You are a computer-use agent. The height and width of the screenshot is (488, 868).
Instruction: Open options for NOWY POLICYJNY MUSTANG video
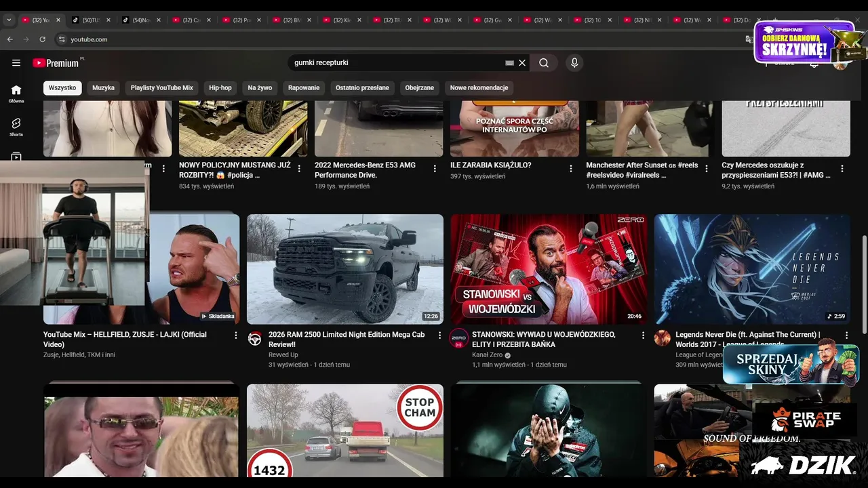[x=299, y=169]
